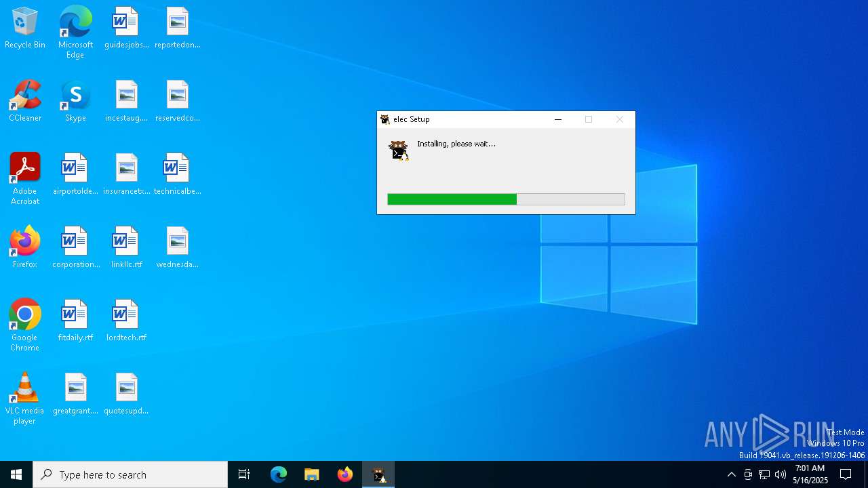Click the Meet Now tray icon
The height and width of the screenshot is (488, 868).
[x=748, y=474]
